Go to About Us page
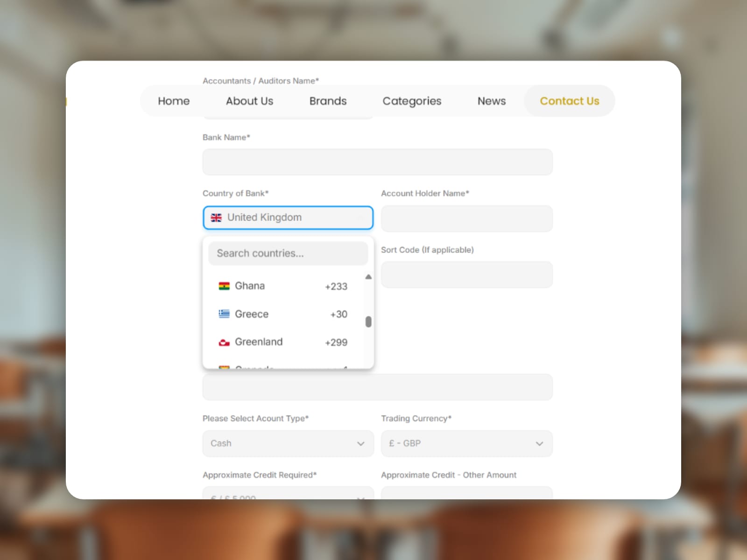Viewport: 747px width, 560px height. tap(249, 101)
